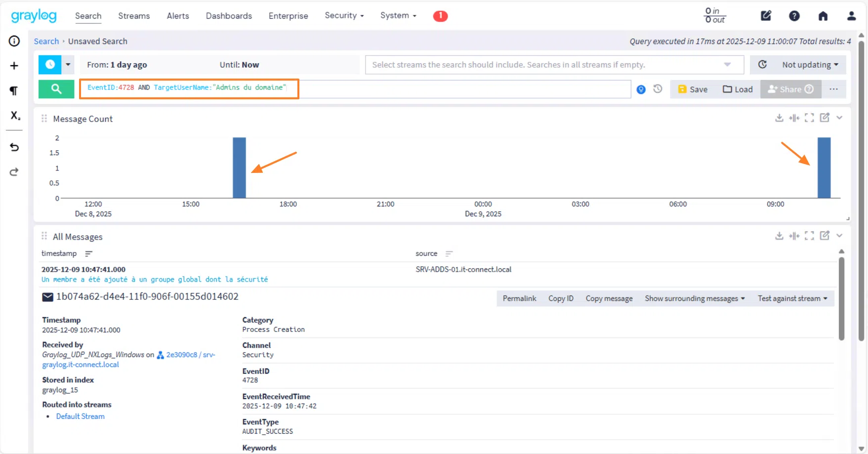Click the home icon in top bar
The image size is (868, 454).
[x=823, y=16]
